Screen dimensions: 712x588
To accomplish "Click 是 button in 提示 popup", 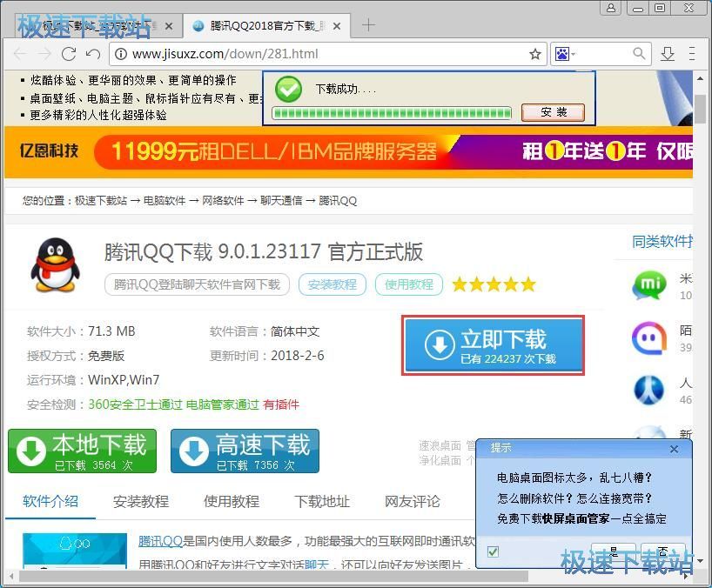I will click(x=614, y=552).
